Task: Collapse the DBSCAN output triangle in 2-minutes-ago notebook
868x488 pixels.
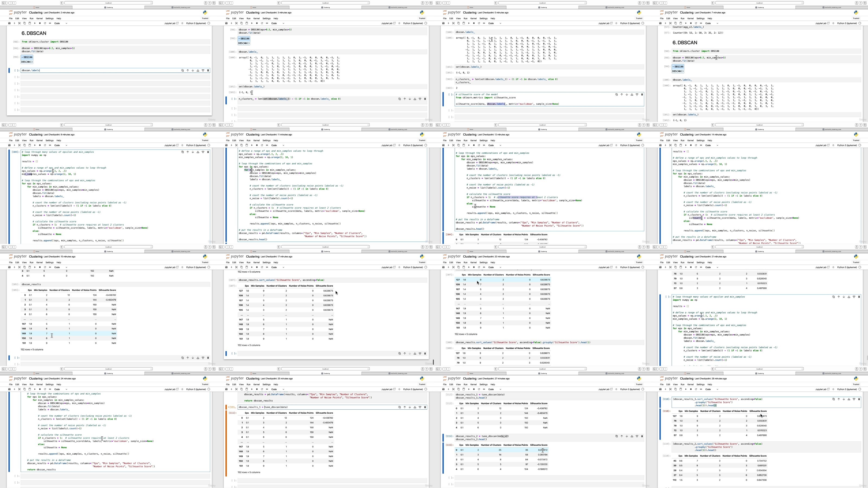Action: point(22,57)
